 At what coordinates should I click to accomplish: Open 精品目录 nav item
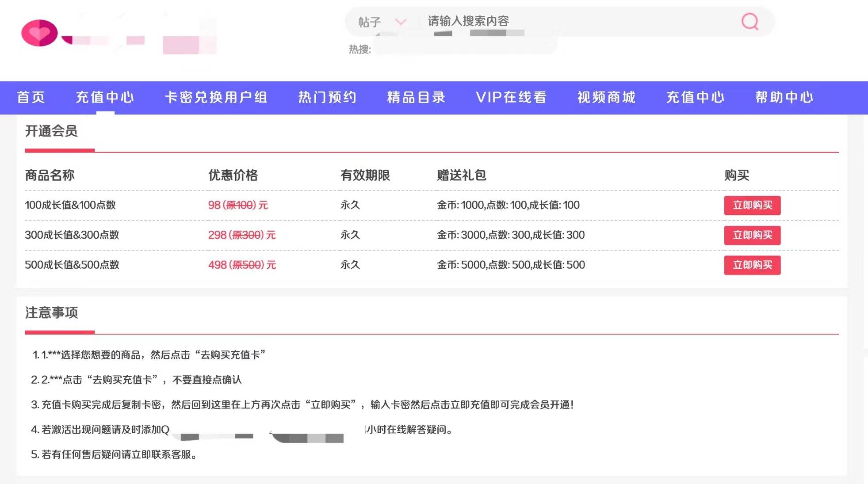tap(416, 97)
